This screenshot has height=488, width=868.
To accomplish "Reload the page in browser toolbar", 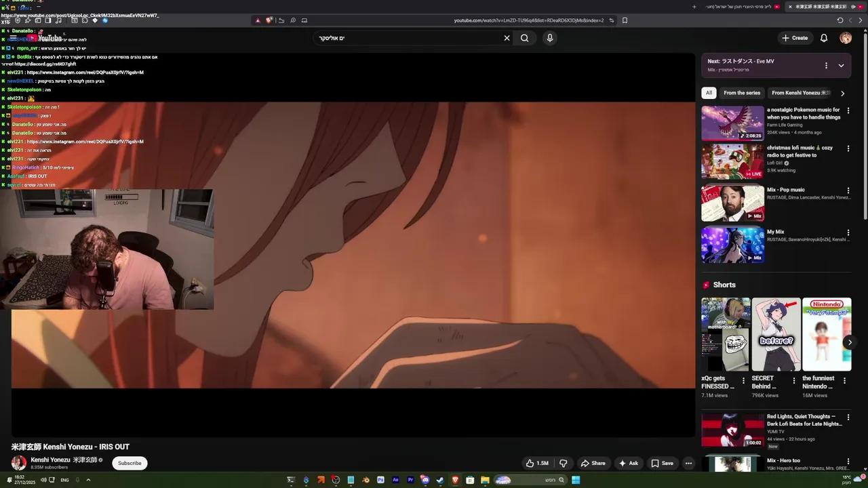I will (x=840, y=20).
